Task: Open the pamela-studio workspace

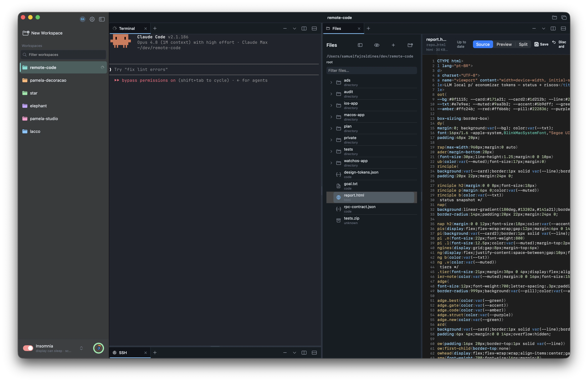Action: [x=63, y=118]
